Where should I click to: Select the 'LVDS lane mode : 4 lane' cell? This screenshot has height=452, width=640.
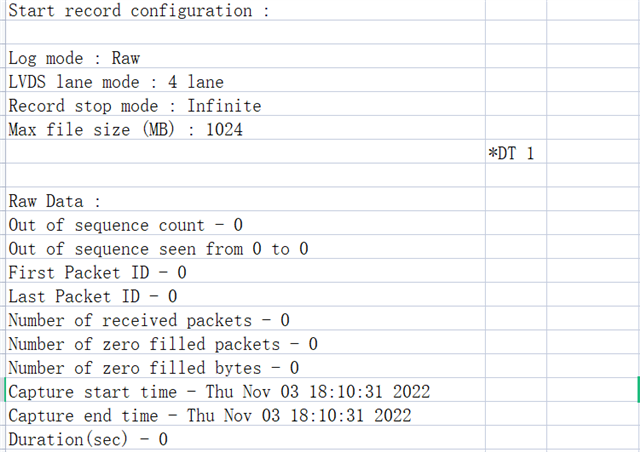115,82
